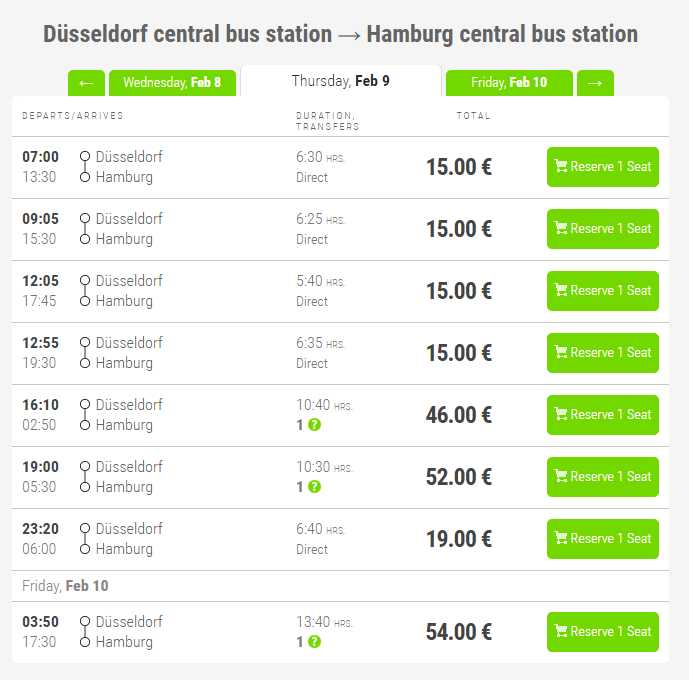Click the next day right arrow button
689x680 pixels.
click(x=595, y=83)
